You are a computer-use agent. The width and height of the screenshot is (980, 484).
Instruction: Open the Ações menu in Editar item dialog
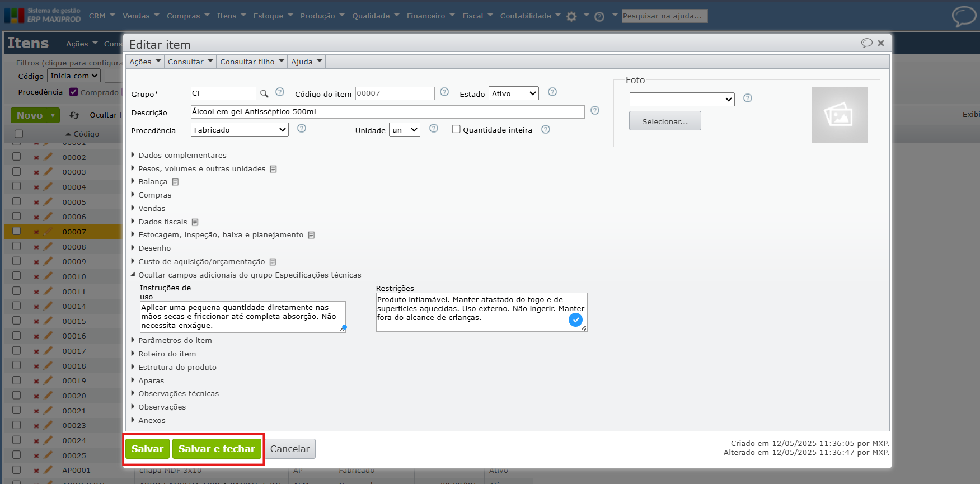coord(145,62)
